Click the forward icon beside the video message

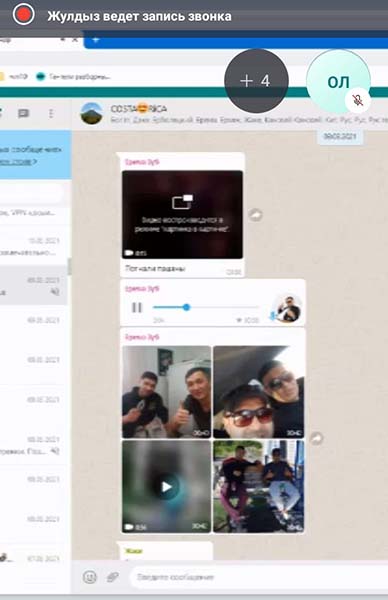[256, 215]
